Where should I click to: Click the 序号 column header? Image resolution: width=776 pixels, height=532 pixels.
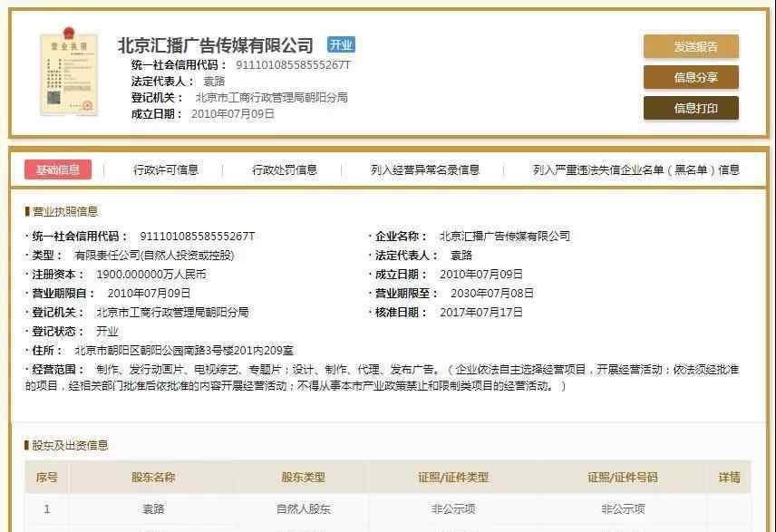click(x=46, y=477)
